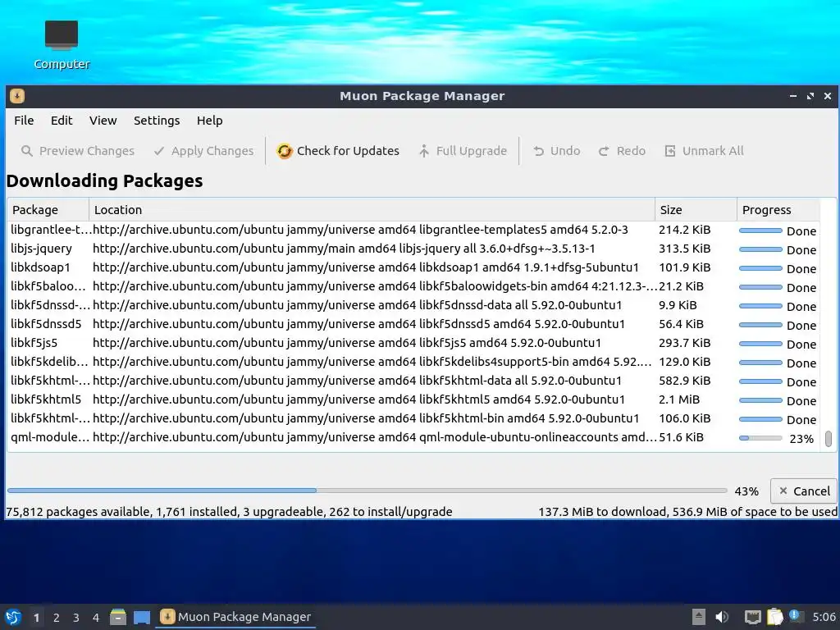Click the 23% progress bar for qml-module
840x630 pixels.
tap(760, 438)
